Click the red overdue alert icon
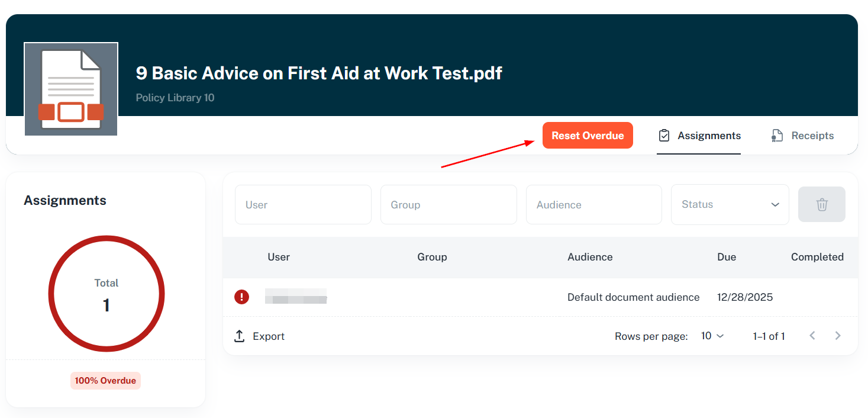This screenshot has width=868, height=418. pos(241,297)
